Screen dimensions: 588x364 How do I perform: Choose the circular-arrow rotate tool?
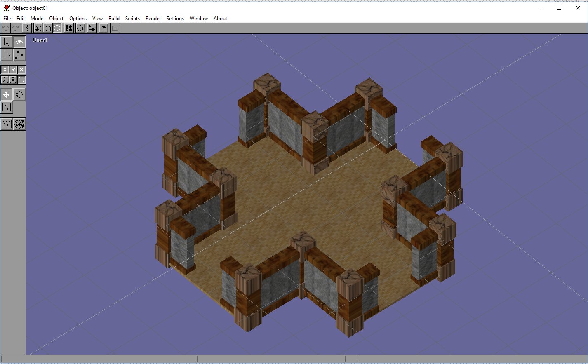[x=19, y=94]
